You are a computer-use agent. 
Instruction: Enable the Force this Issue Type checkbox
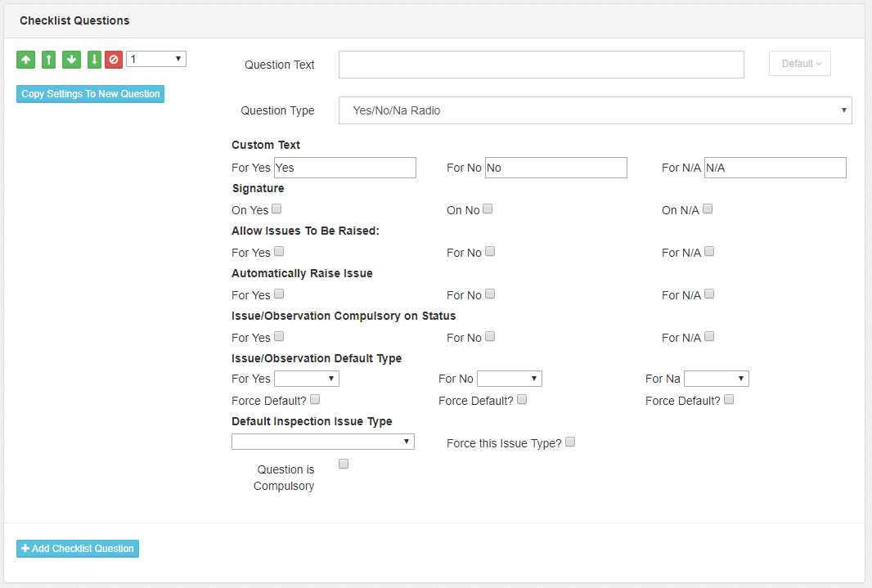click(x=570, y=442)
